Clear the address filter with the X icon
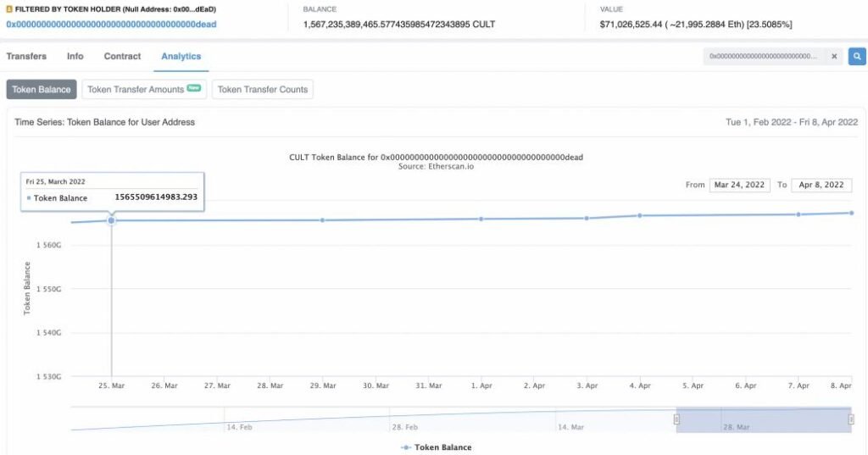The width and height of the screenshot is (868, 455). [834, 57]
